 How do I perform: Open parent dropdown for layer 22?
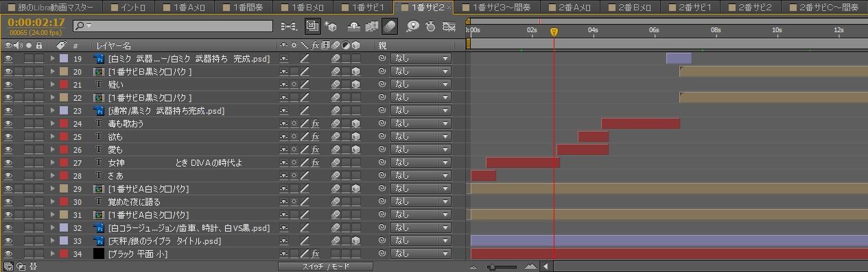point(421,98)
